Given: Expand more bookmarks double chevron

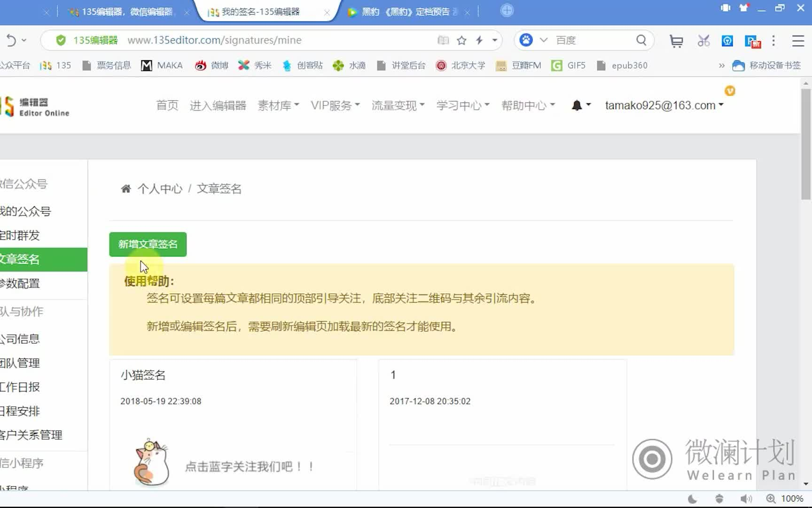Looking at the screenshot, I should coord(721,66).
